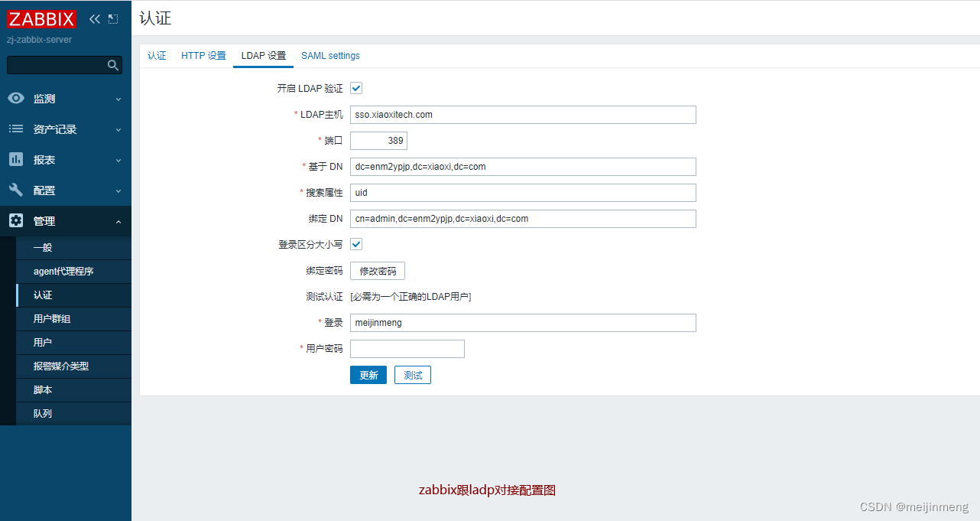Click the 资产记录 list icon
This screenshot has width=980, height=521.
click(16, 129)
